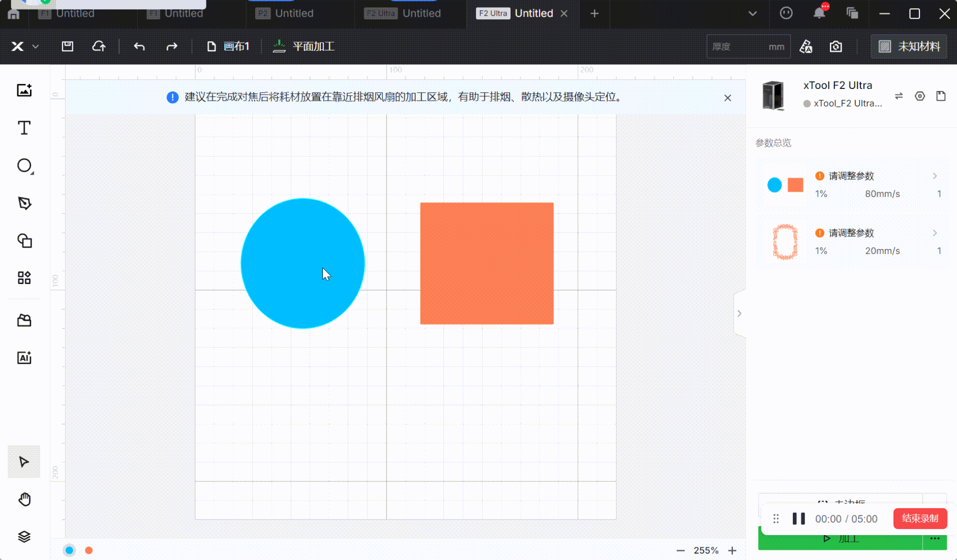Click the save file icon
Screen dimensions: 957x560
[x=67, y=47]
